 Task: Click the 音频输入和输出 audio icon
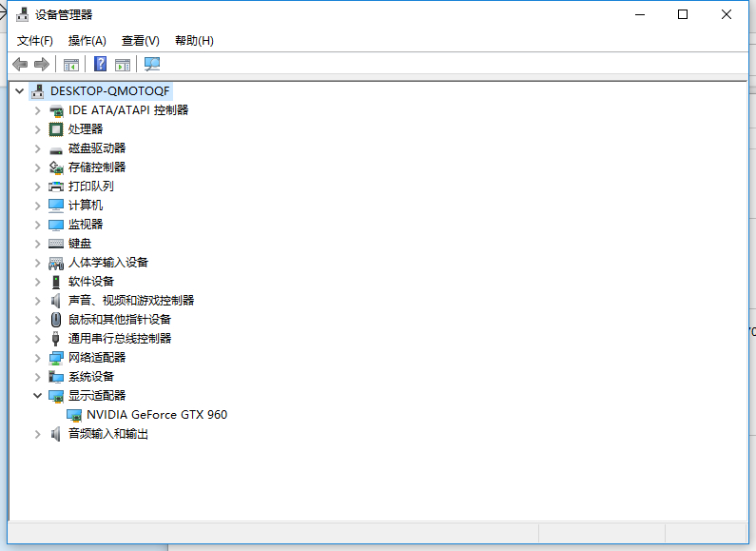click(56, 434)
